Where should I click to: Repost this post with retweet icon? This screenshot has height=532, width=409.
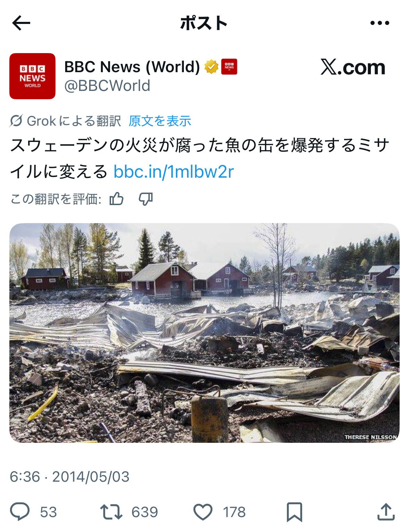click(x=111, y=512)
